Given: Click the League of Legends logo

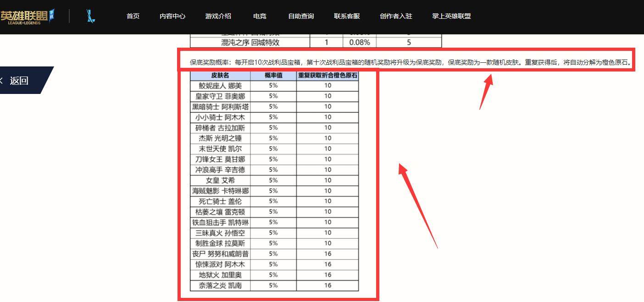Looking at the screenshot, I should [x=28, y=16].
